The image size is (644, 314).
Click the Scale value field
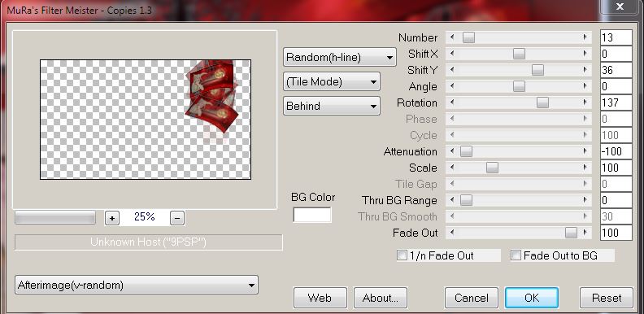[616, 168]
